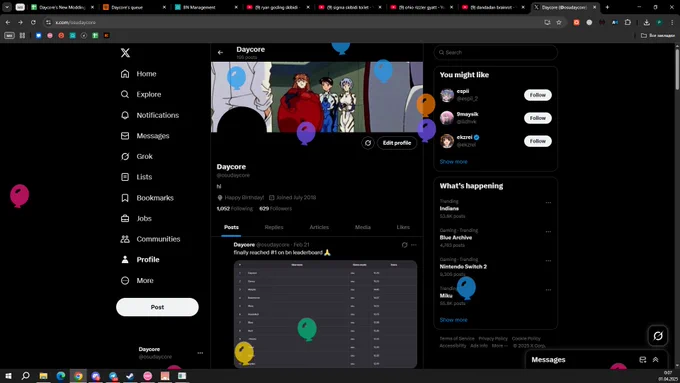Open more options for Miku trend
The image size is (680, 383).
click(548, 290)
